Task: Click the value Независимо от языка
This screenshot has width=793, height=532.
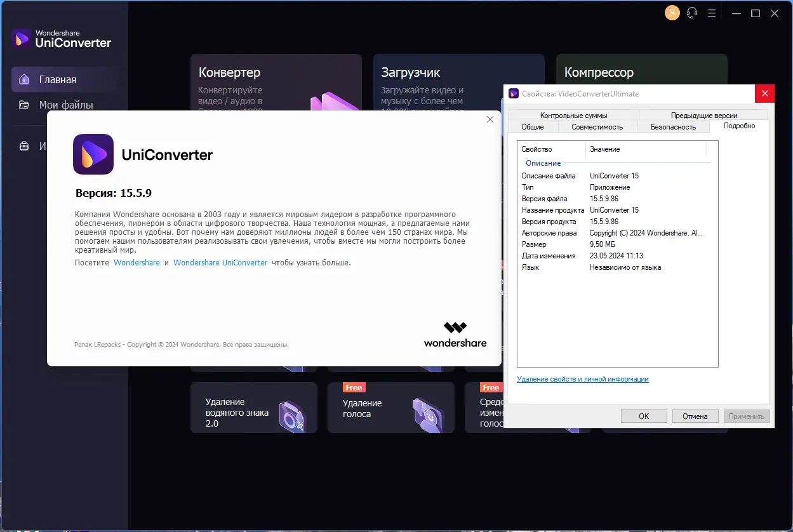Action: click(625, 267)
